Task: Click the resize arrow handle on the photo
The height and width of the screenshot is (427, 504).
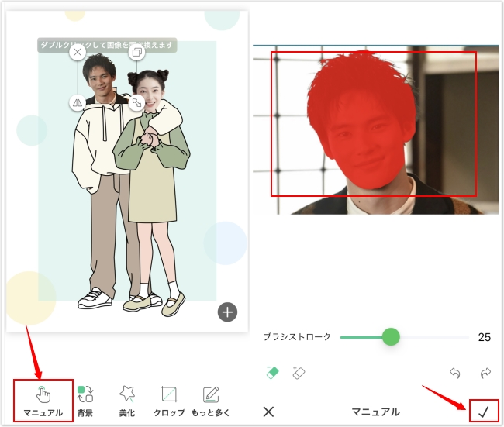Action: pos(137,103)
